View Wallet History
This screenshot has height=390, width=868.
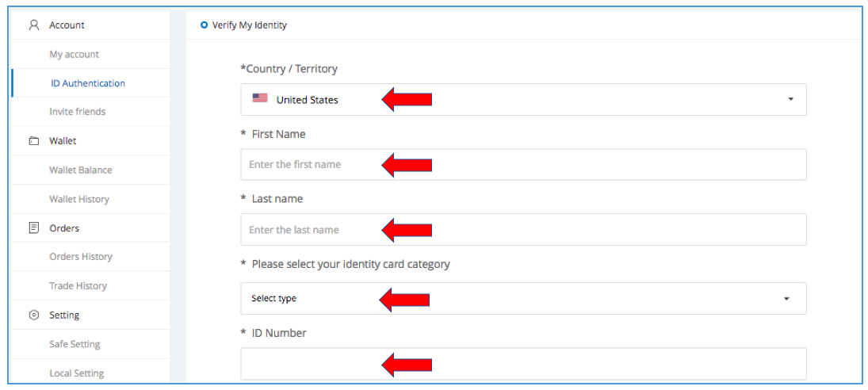click(x=79, y=199)
